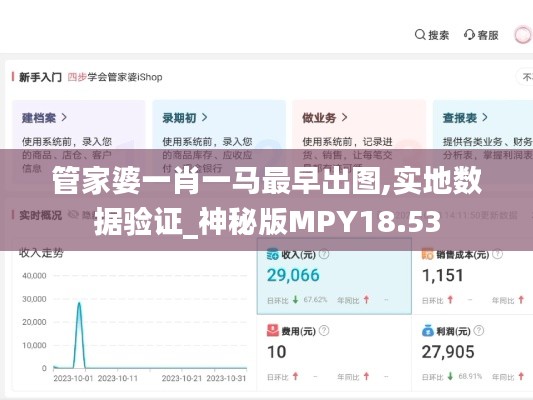Open the 查报表 step title
This screenshot has width=533, height=400.
(460, 118)
